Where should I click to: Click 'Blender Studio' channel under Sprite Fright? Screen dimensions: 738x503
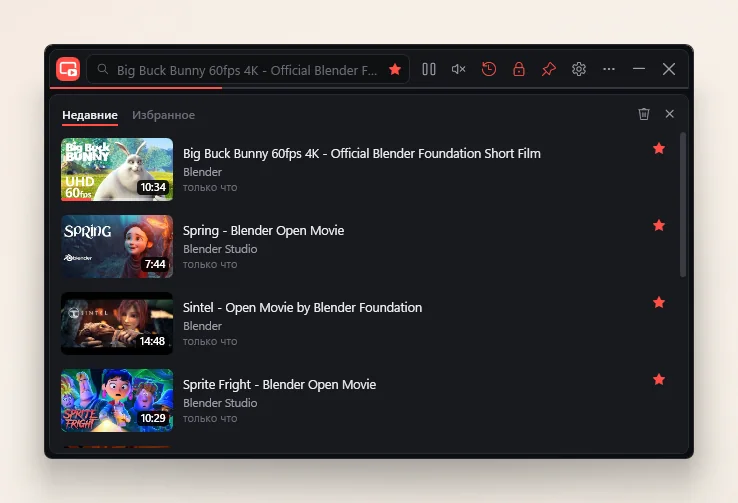[220, 403]
